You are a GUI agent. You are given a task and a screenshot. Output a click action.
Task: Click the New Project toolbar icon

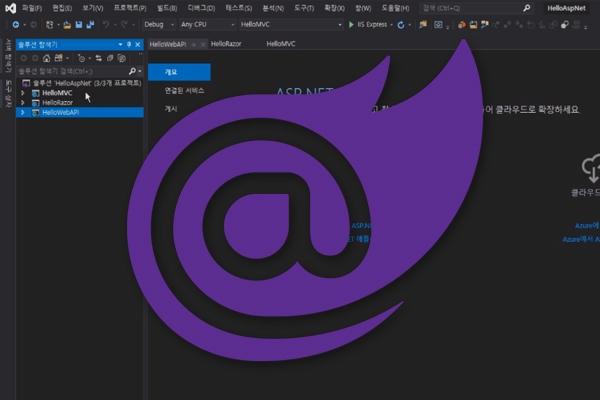[49, 24]
